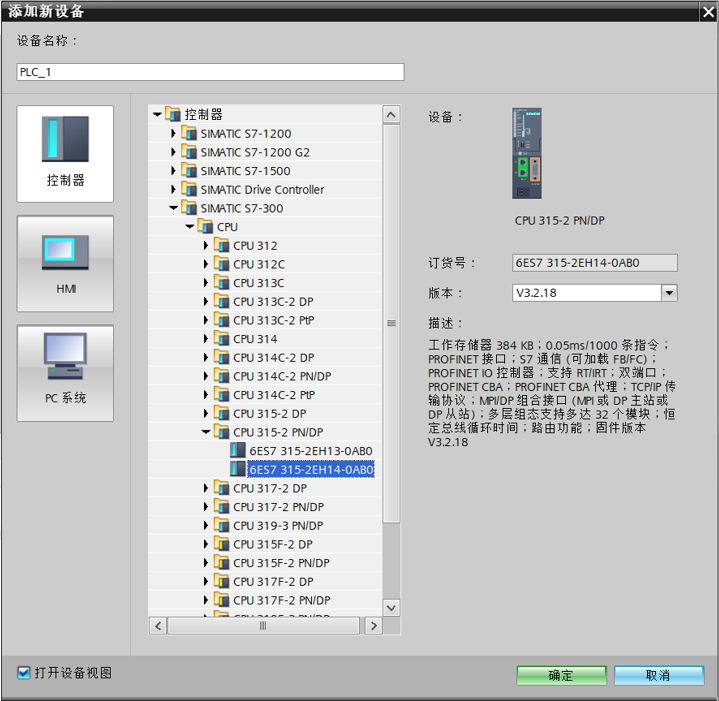Click the CPU 317F-2 PN/DP folder icon
719x701 pixels.
[x=221, y=600]
